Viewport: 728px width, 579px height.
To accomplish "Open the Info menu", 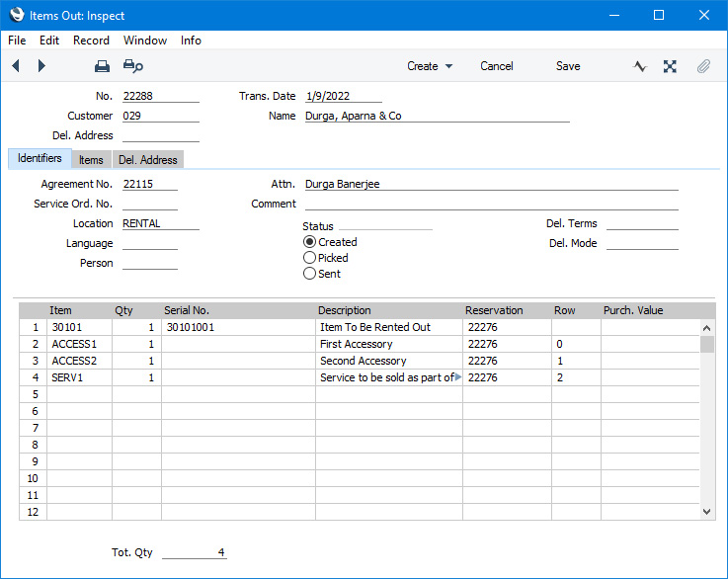I will 191,41.
